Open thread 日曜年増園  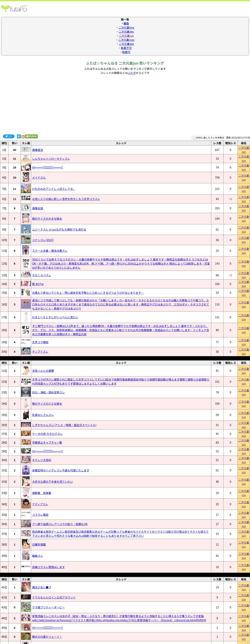(x=39, y=545)
